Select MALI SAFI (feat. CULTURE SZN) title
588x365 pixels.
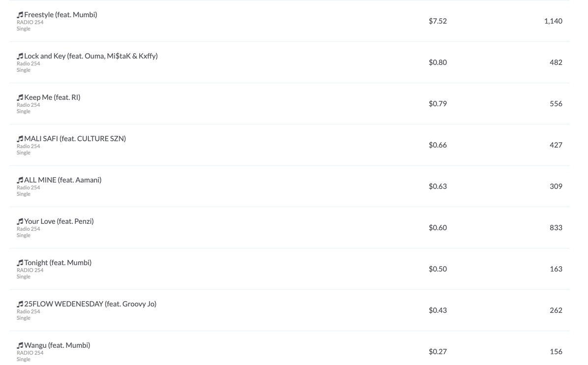coord(75,138)
